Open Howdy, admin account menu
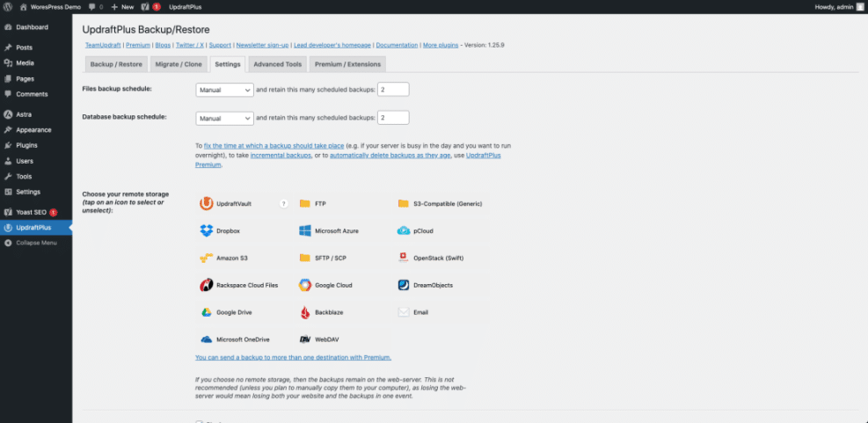 [x=839, y=7]
